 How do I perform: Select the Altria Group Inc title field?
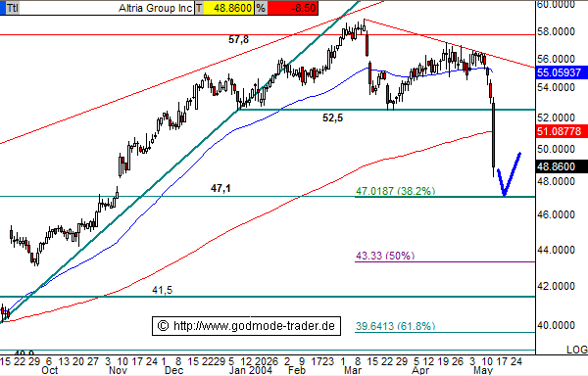(x=106, y=8)
